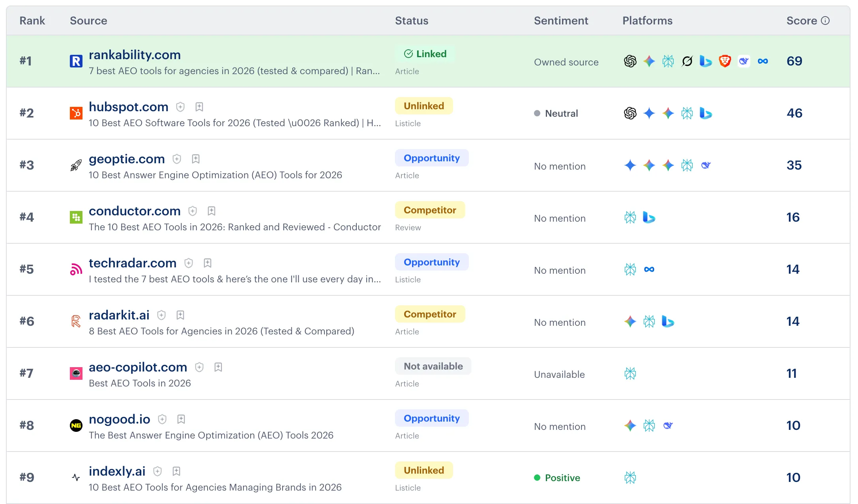Image resolution: width=858 pixels, height=504 pixels.
Task: Open the rankability.com source link
Action: tap(135, 55)
